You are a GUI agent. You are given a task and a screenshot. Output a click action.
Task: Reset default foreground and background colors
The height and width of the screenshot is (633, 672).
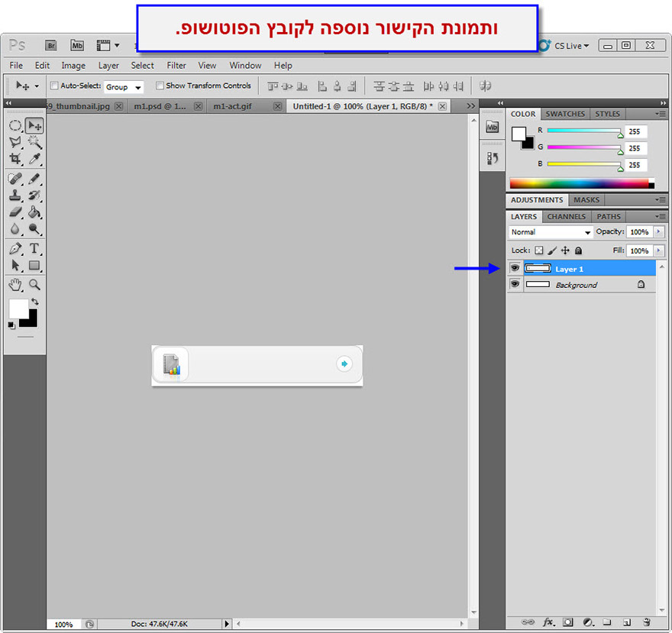coord(11,326)
